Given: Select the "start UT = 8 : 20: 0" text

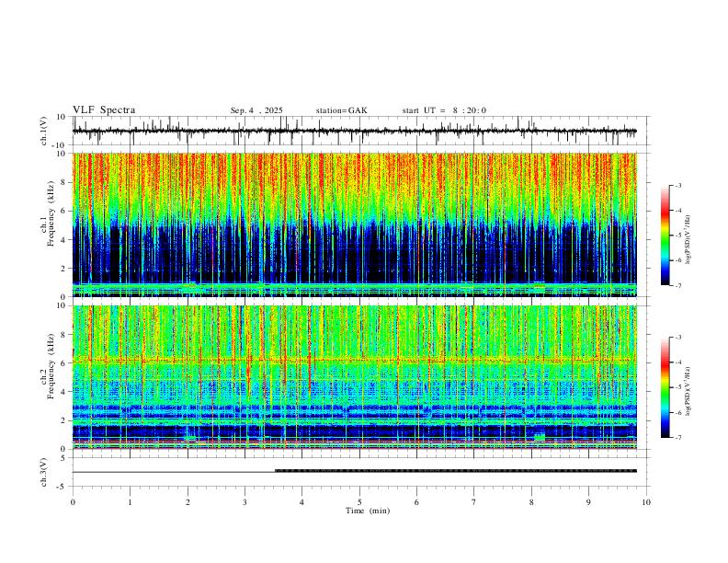Looking at the screenshot, I should coord(444,110).
